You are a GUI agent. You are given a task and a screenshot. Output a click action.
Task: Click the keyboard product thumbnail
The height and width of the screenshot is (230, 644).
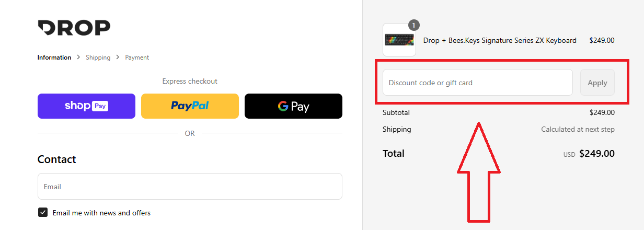point(399,40)
